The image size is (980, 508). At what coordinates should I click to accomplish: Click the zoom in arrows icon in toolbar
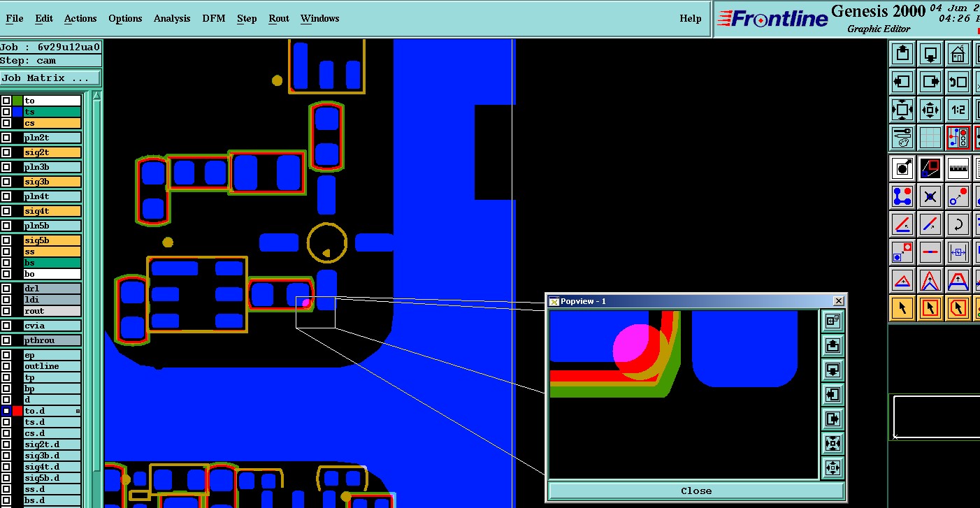coord(902,110)
